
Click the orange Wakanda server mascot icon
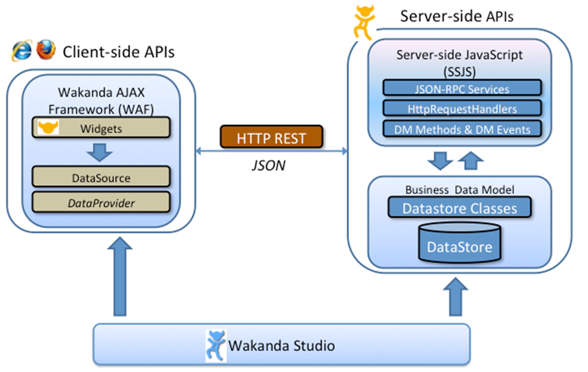tap(364, 22)
